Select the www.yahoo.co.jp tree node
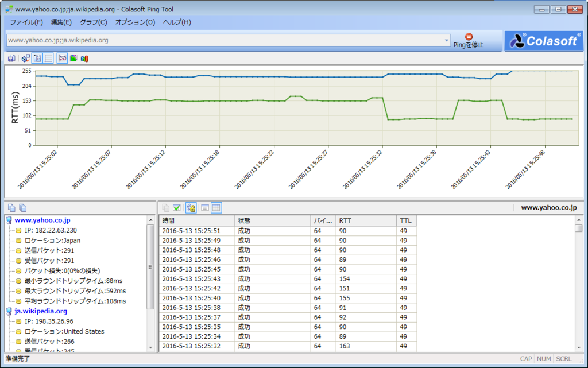588x368 pixels. click(x=42, y=220)
